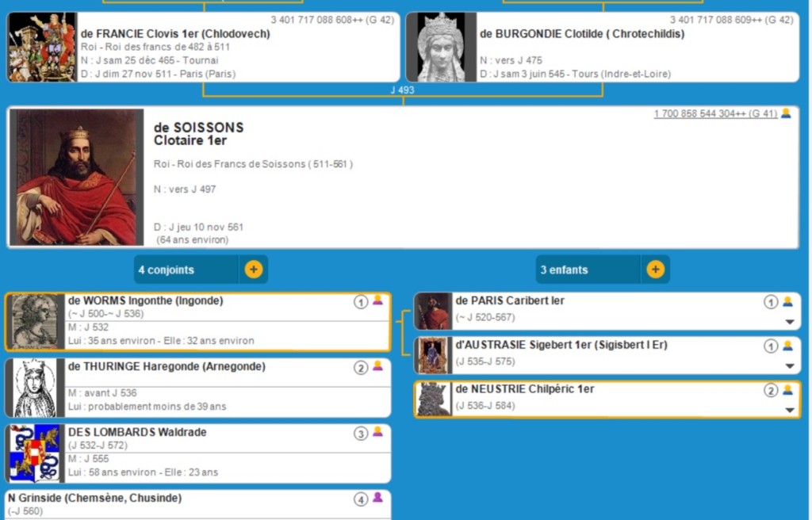Click the circled number 2 on Haregonde's row

(361, 368)
